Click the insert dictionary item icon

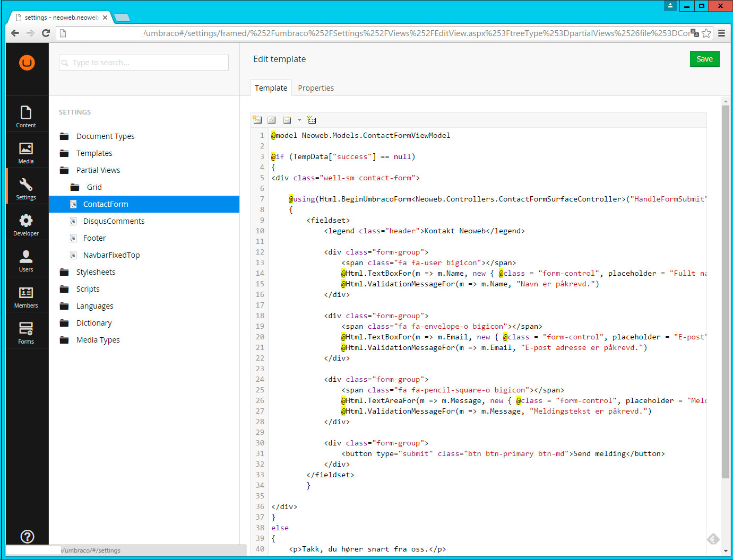272,120
